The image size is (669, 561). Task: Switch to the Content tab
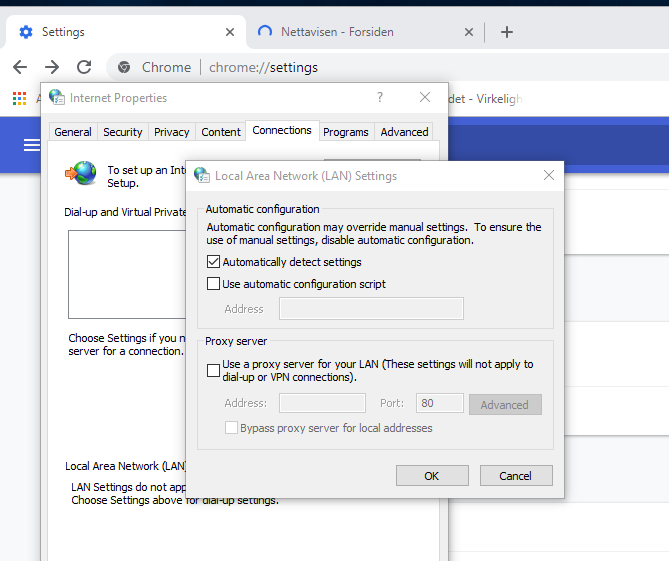221,132
